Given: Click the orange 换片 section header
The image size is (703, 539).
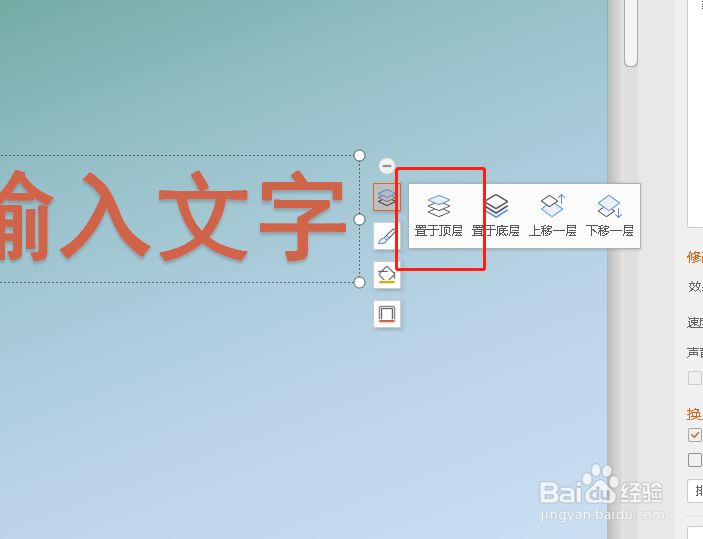Looking at the screenshot, I should point(695,413).
